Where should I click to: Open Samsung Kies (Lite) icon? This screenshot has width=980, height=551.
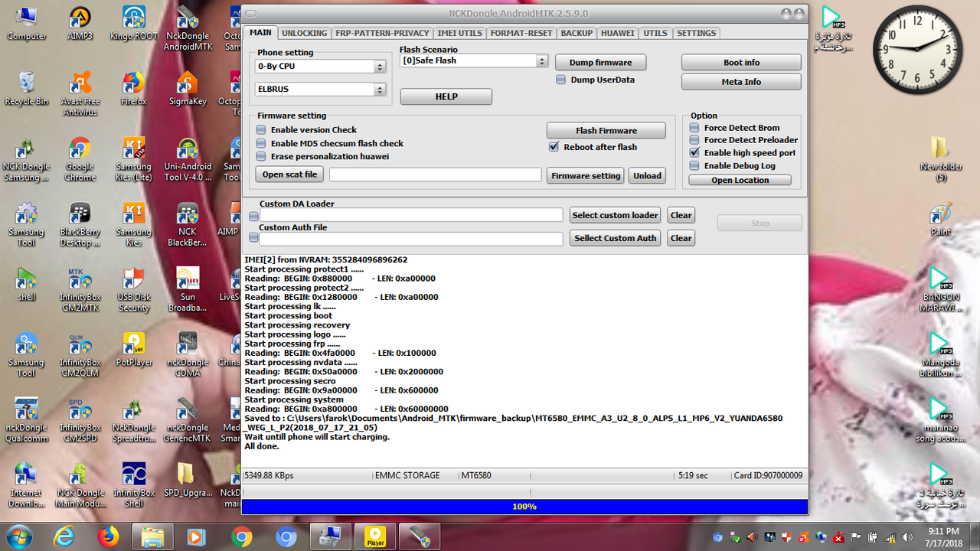[x=134, y=159]
